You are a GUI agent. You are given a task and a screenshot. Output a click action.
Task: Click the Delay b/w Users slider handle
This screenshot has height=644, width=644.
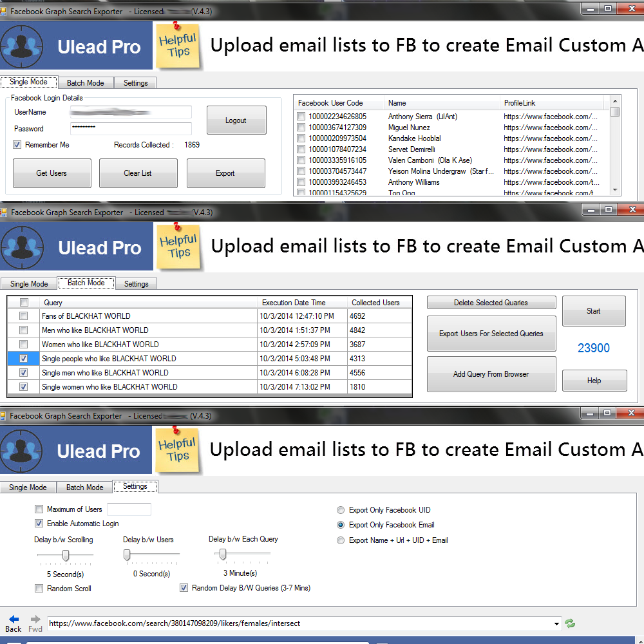127,555
